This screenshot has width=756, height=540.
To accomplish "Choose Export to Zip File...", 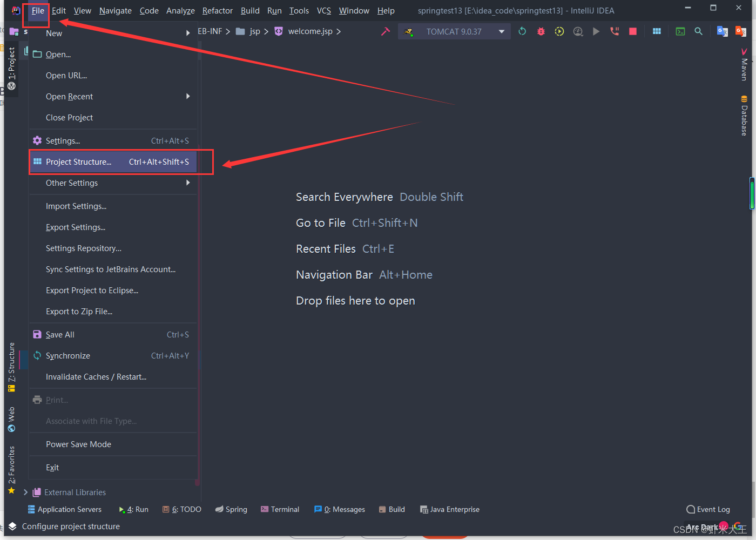I will tap(113, 312).
